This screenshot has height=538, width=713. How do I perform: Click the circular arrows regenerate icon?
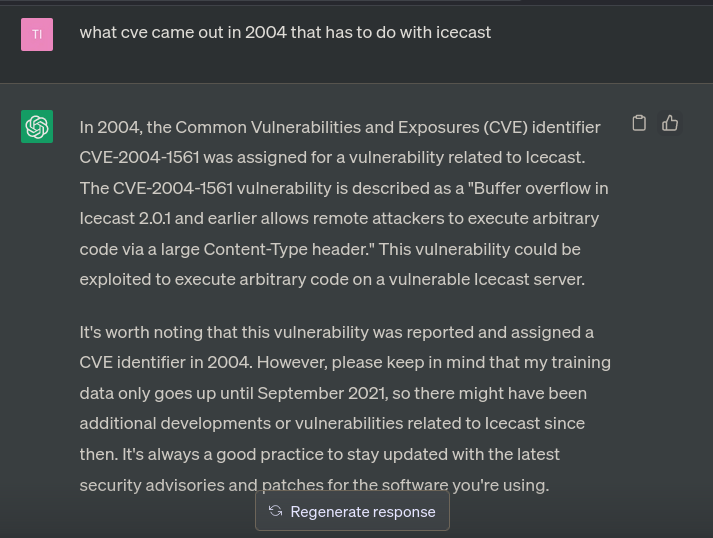(276, 511)
